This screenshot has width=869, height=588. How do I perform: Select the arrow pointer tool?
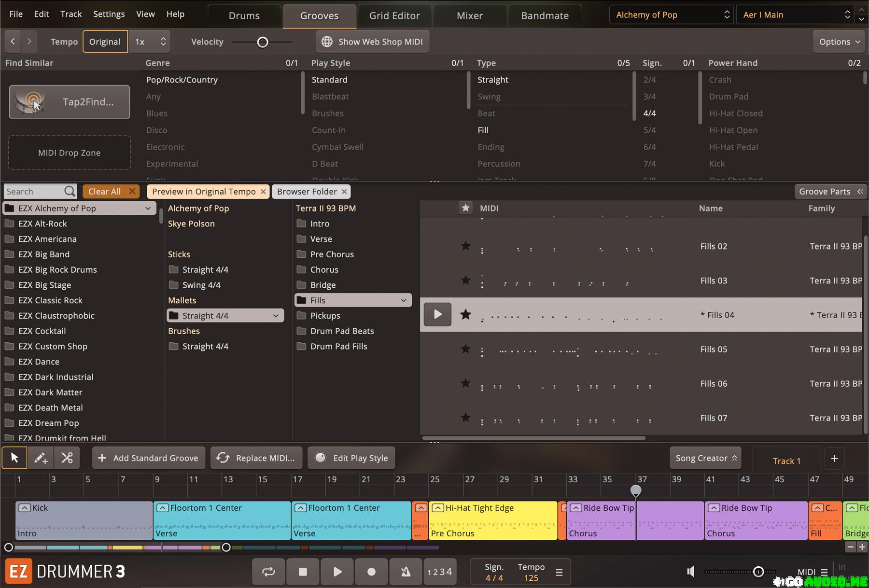point(14,458)
